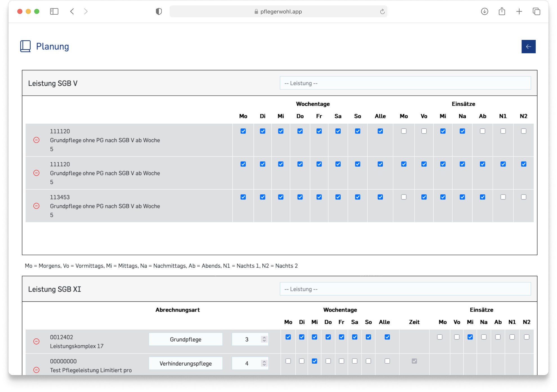
Task: Remove Leistungskomplex 17 with minus icon
Action: tap(36, 341)
